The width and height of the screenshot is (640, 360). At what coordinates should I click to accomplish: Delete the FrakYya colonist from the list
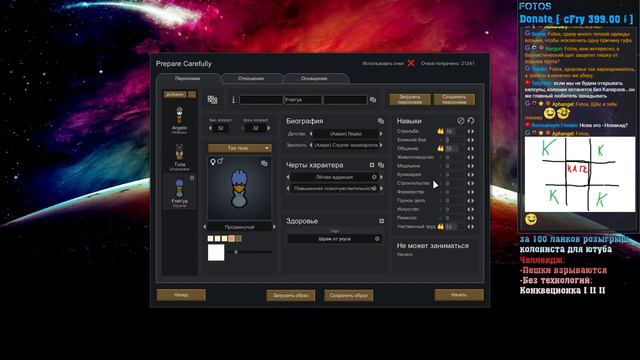192,178
